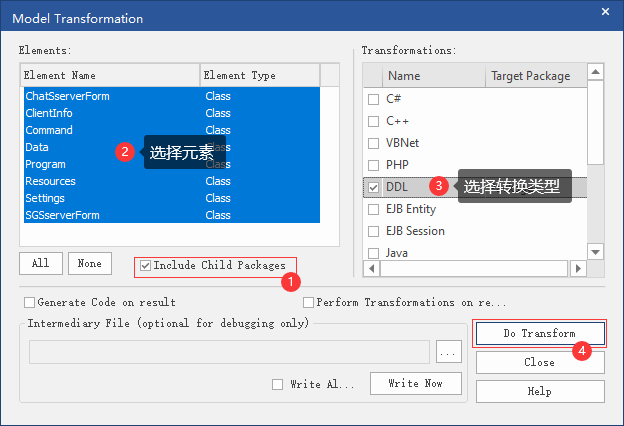Click the transformations vertical scrollbar thumb
The height and width of the screenshot is (426, 624).
tap(595, 122)
